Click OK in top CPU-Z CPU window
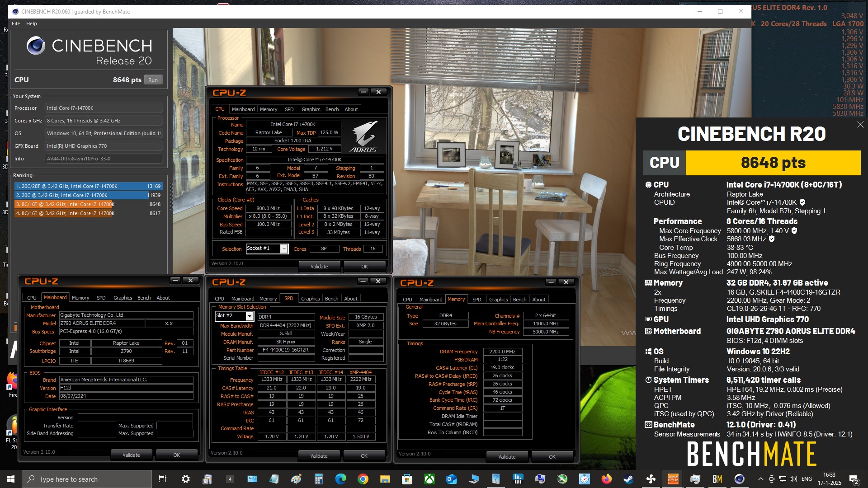Viewport: 868px width, 488px height. coord(364,267)
